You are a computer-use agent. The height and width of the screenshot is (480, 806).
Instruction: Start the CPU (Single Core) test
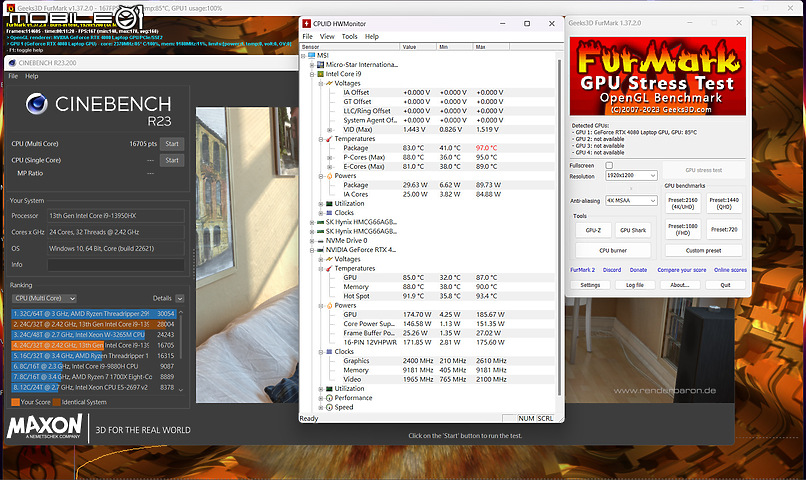point(172,160)
